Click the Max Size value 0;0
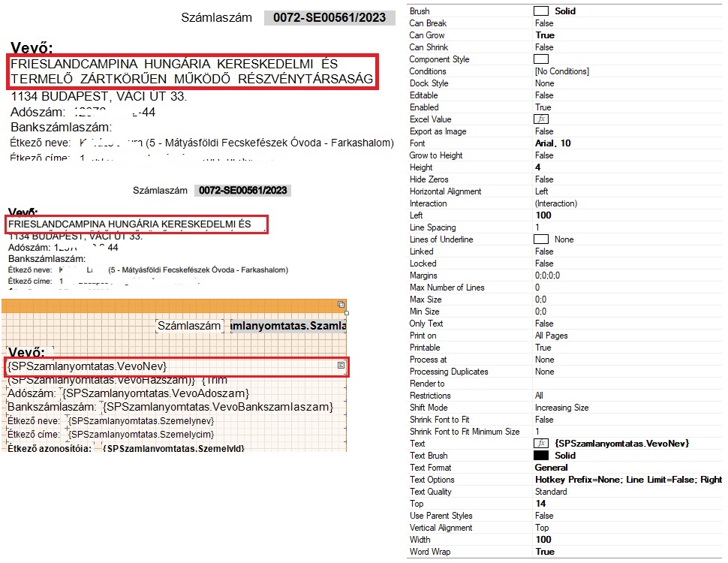This screenshot has width=728, height=563. tap(541, 300)
